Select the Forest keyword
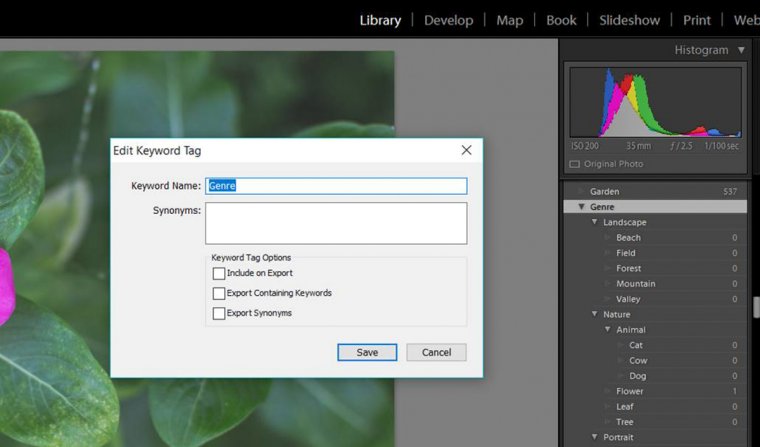Screen dimensions: 760x447 628,269
